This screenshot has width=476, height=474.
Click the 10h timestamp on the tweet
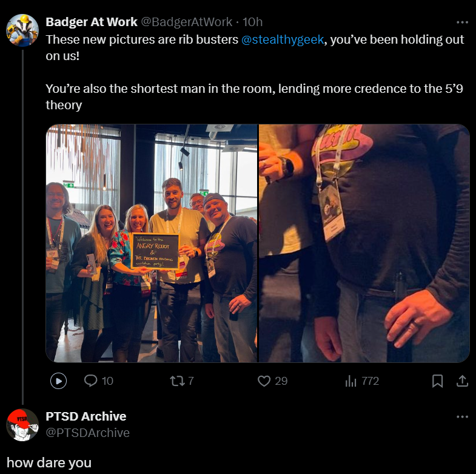(252, 22)
